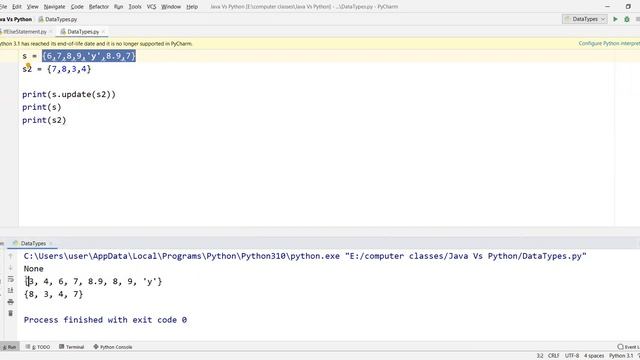Open the Window menu
The height and width of the screenshot is (360, 640).
(171, 7)
